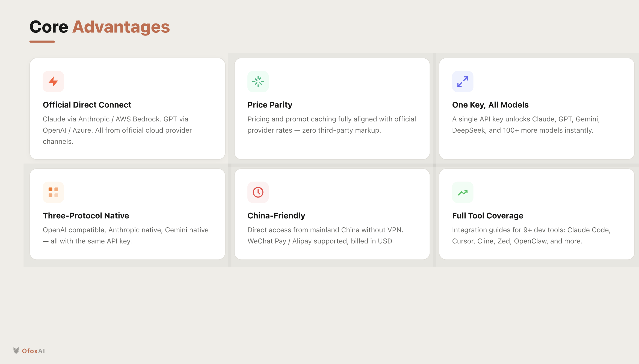Viewport: 639px width, 364px height.
Task: Select the "Official Direct Connect" heading
Action: tap(87, 105)
